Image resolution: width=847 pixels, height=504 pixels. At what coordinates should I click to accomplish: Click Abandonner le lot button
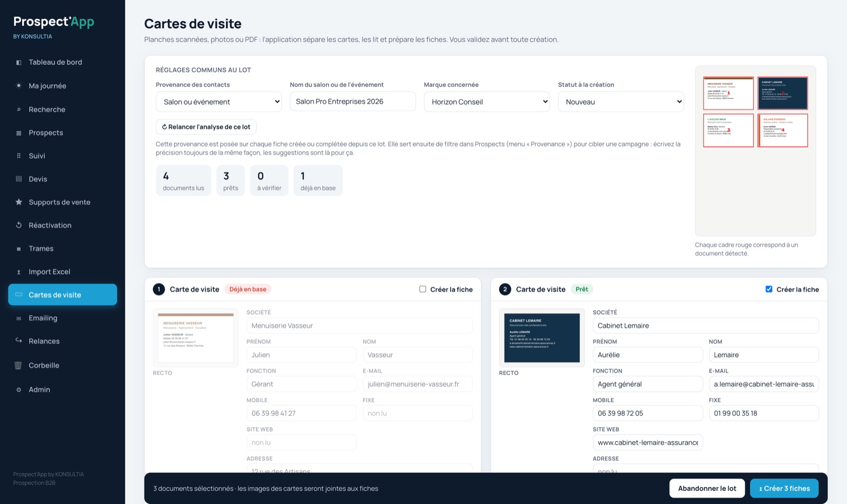pyautogui.click(x=707, y=488)
